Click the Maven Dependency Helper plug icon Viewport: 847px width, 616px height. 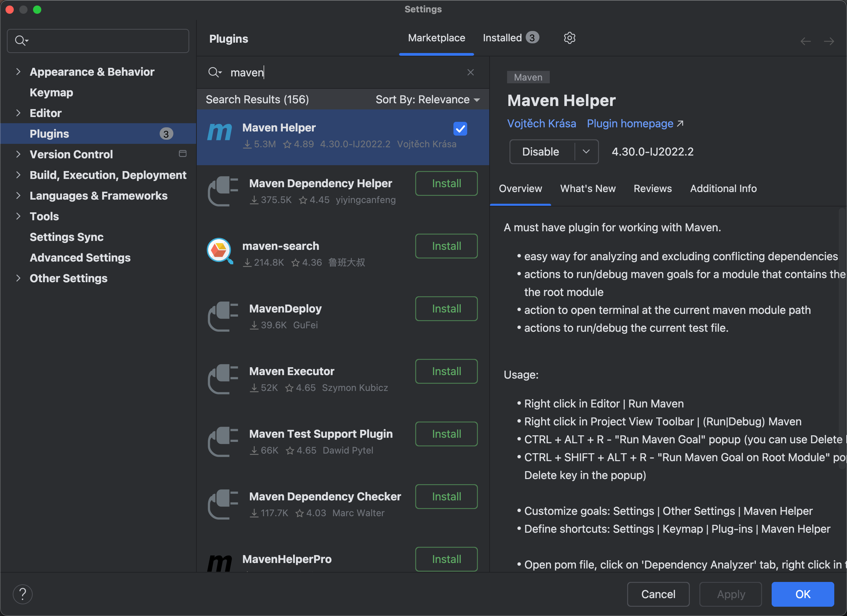[223, 191]
